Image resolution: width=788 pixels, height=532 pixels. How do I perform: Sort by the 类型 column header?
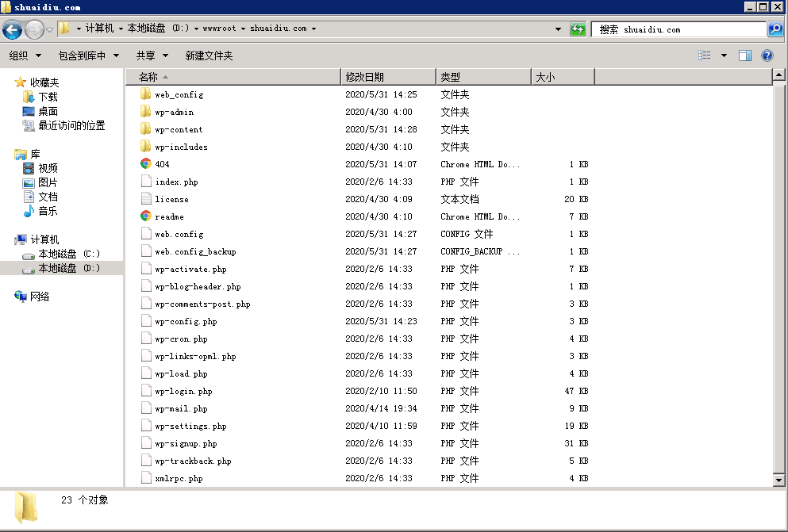pyautogui.click(x=483, y=77)
